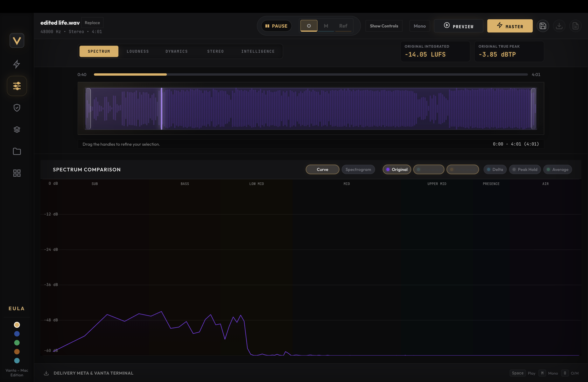Open the Dynamics analysis tab

(x=176, y=51)
